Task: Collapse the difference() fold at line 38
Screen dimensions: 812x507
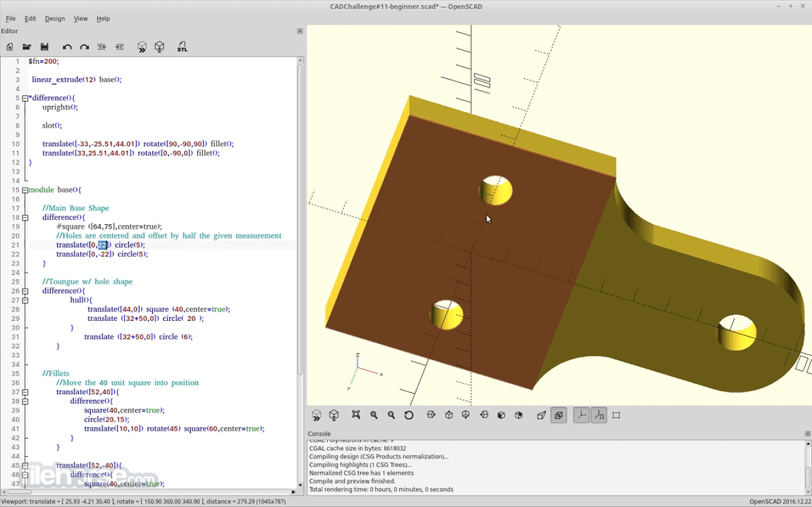Action: coord(25,401)
